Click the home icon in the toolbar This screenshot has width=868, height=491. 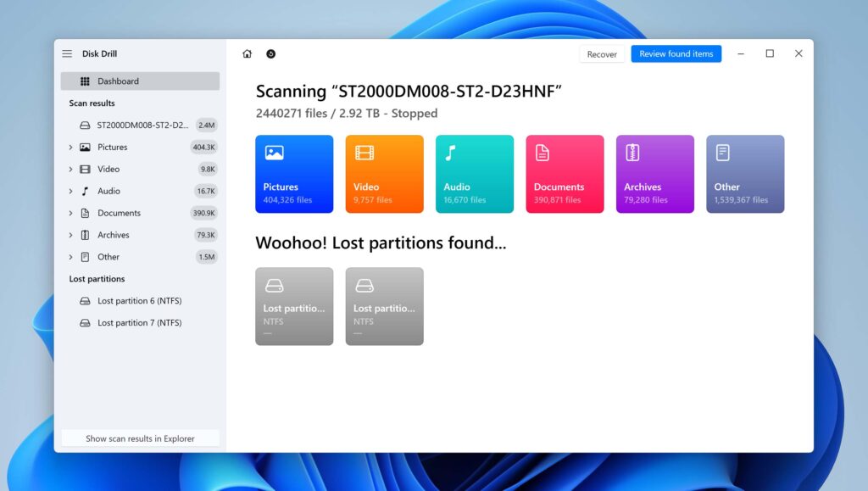click(247, 53)
